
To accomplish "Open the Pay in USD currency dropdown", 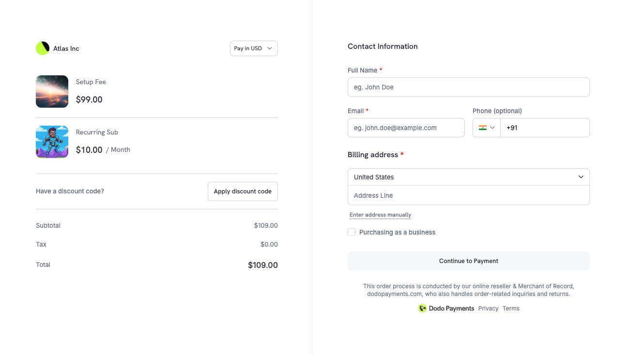I will tap(254, 48).
